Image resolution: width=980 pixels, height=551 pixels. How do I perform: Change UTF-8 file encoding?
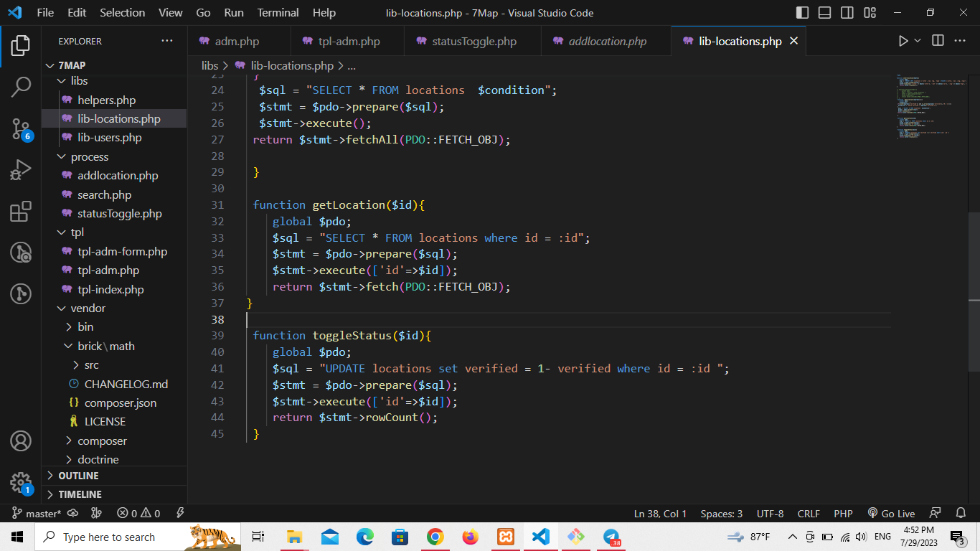coord(770,514)
